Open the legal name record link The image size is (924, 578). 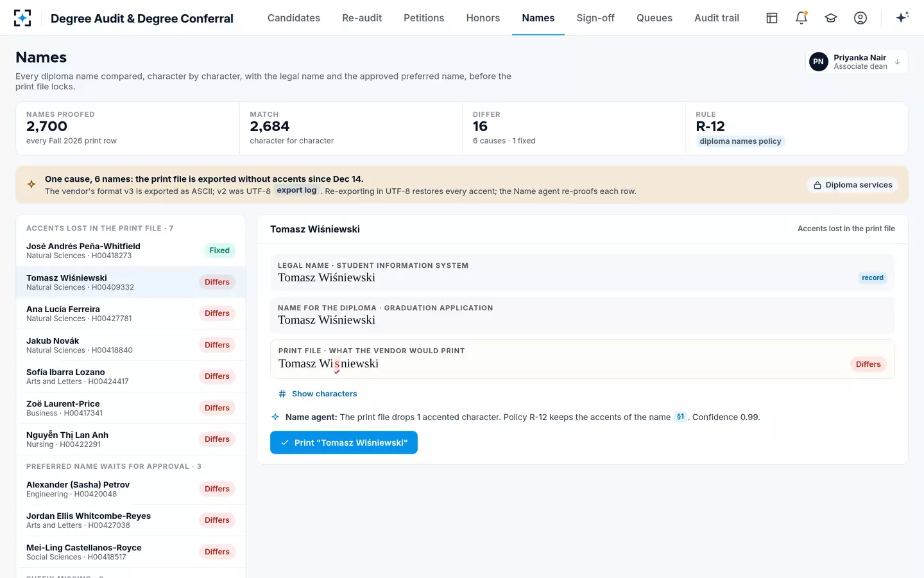click(x=873, y=278)
